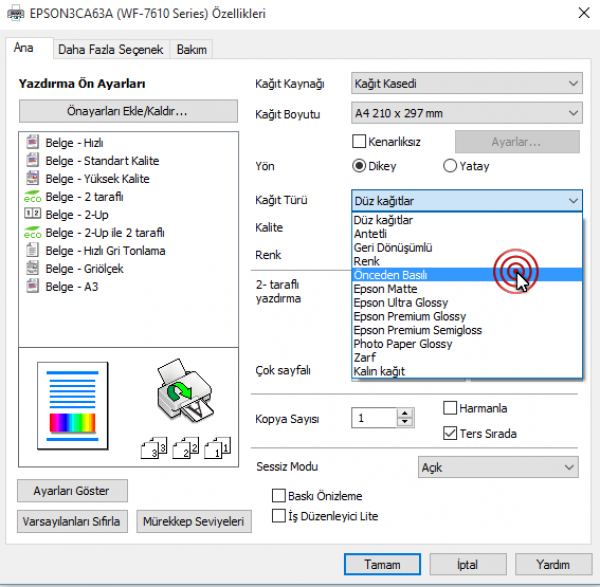The image size is (600, 587).
Task: Select the Belge - Griölçek preset
Action: (84, 269)
